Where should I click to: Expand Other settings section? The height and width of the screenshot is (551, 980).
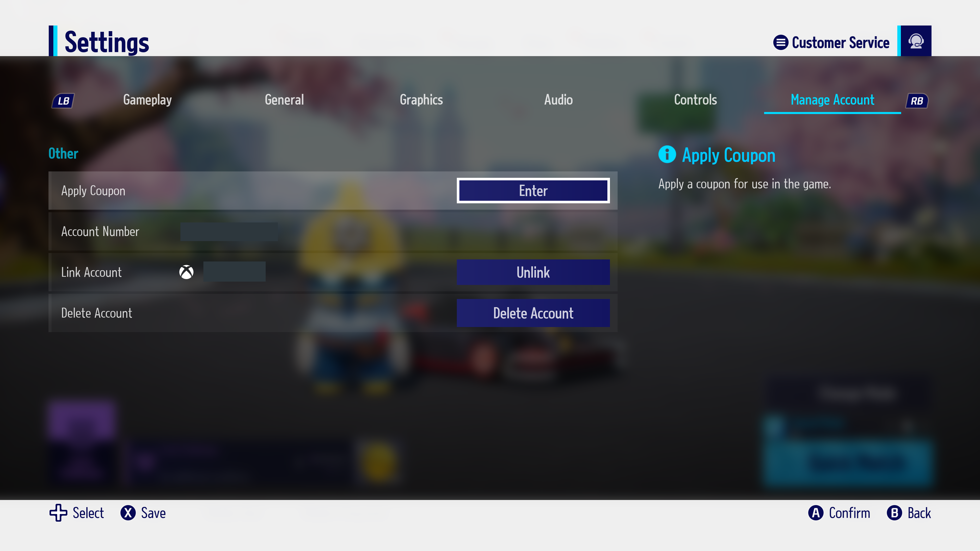coord(63,153)
